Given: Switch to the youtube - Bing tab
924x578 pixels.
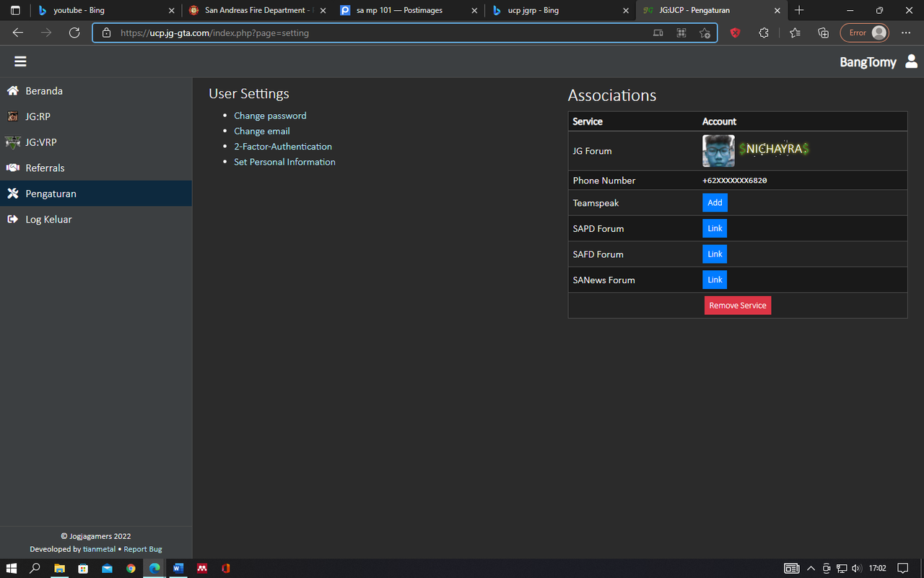Looking at the screenshot, I should 106,11.
